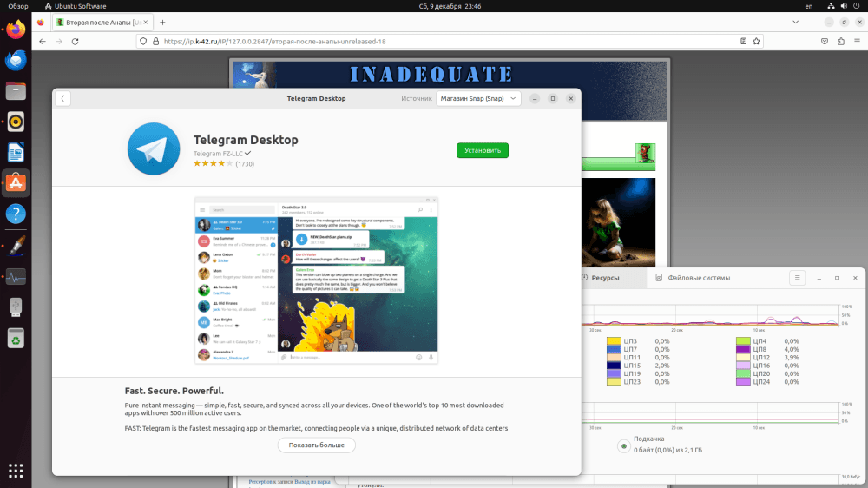Open the Firefox hamburger application menu
This screenshot has width=868, height=488.
point(857,42)
